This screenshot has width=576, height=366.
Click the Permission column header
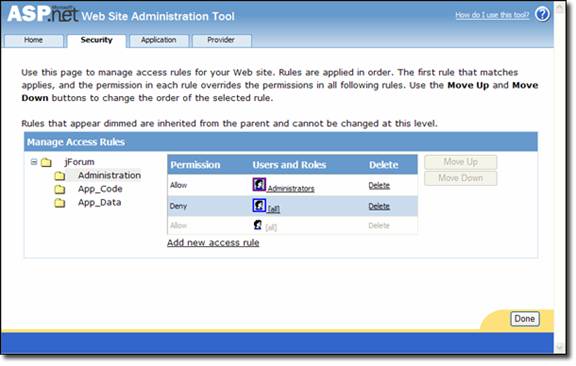coord(195,165)
